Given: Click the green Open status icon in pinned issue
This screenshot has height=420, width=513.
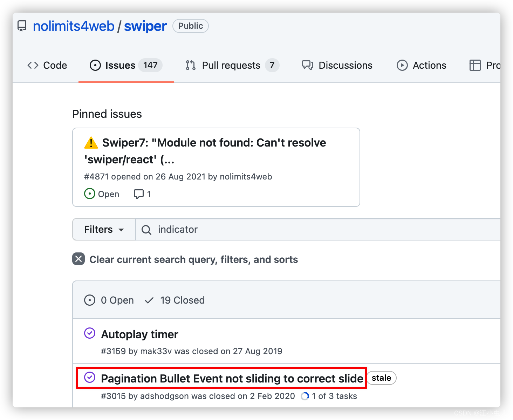Looking at the screenshot, I should 90,194.
